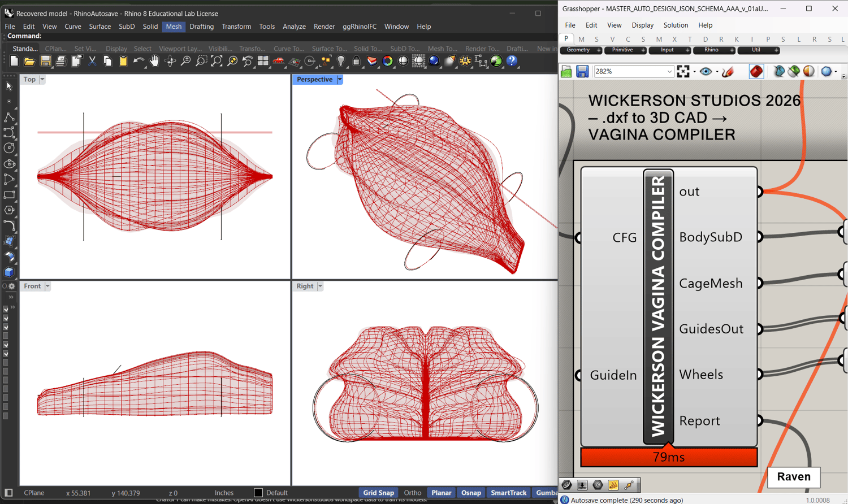Image resolution: width=848 pixels, height=504 pixels.
Task: Open the color wheel Properties icon
Action: click(387, 61)
